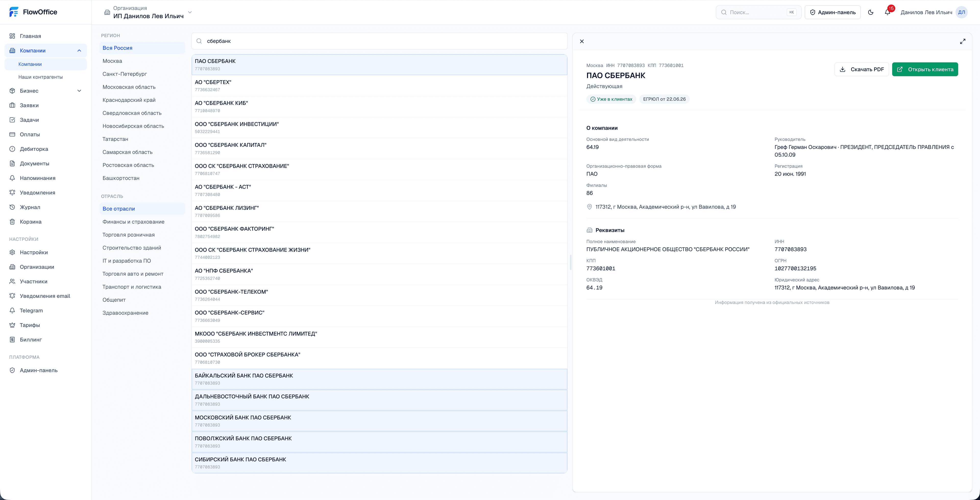Viewport: 980px width, 500px height.
Task: Click the Организации building icon
Action: (12, 267)
